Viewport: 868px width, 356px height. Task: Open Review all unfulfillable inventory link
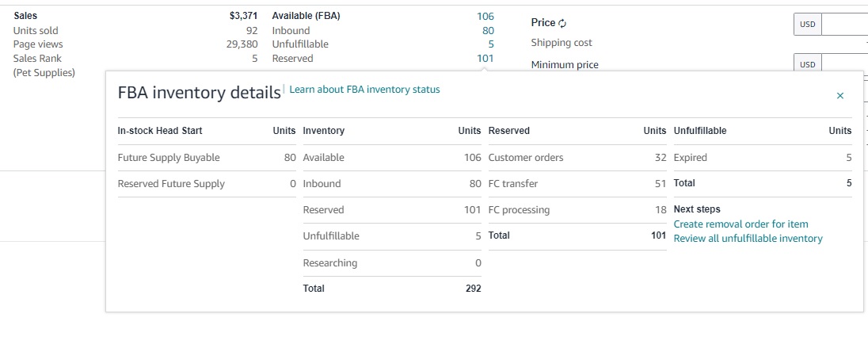tap(748, 239)
